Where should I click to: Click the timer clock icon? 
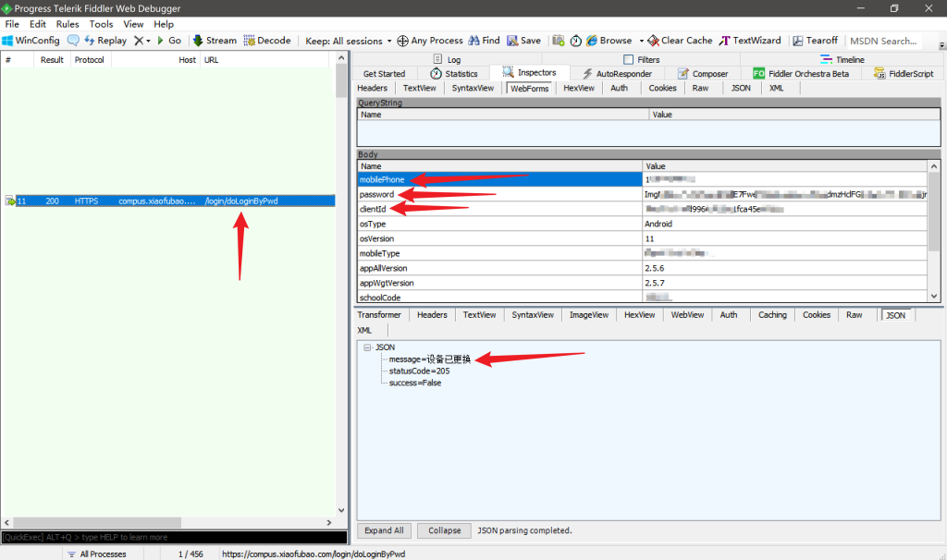click(x=575, y=41)
